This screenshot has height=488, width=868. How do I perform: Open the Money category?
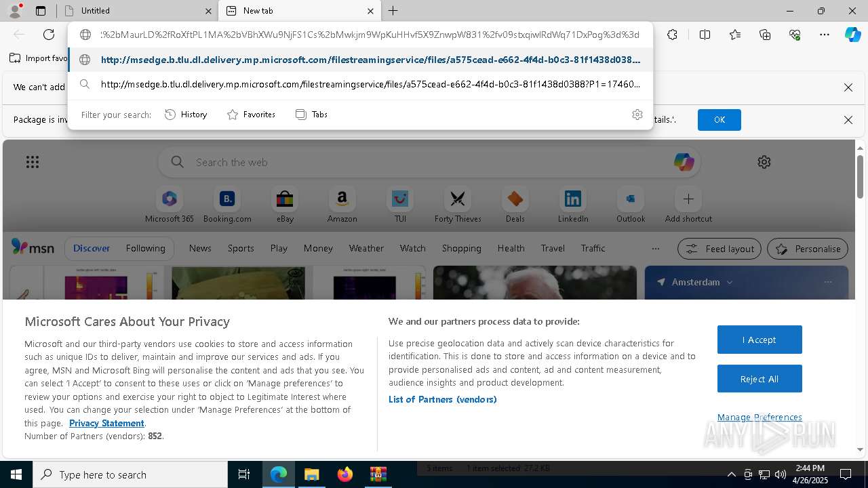[318, 248]
